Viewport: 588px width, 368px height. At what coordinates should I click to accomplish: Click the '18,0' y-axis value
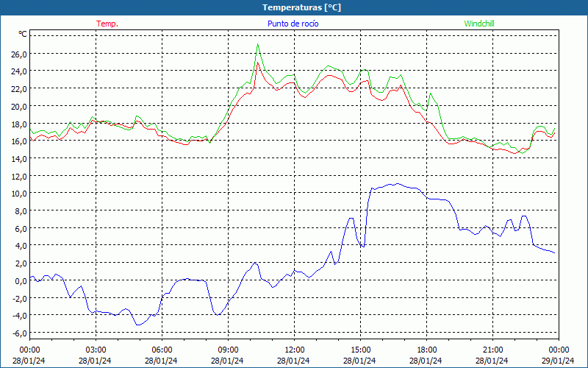click(x=19, y=124)
